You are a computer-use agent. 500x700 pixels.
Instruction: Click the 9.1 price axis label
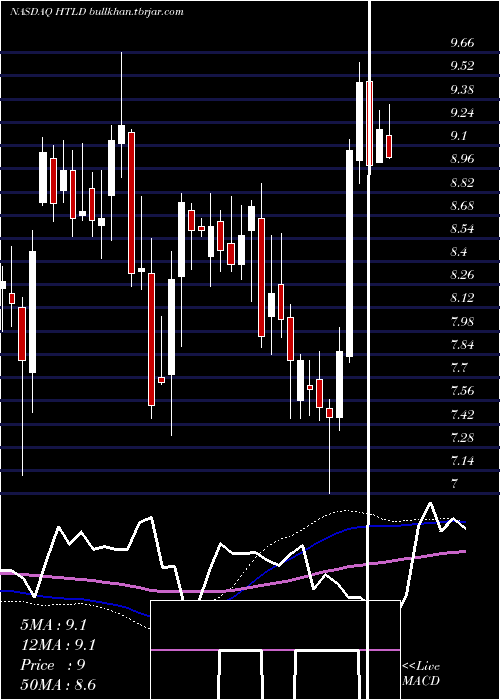[x=459, y=136]
